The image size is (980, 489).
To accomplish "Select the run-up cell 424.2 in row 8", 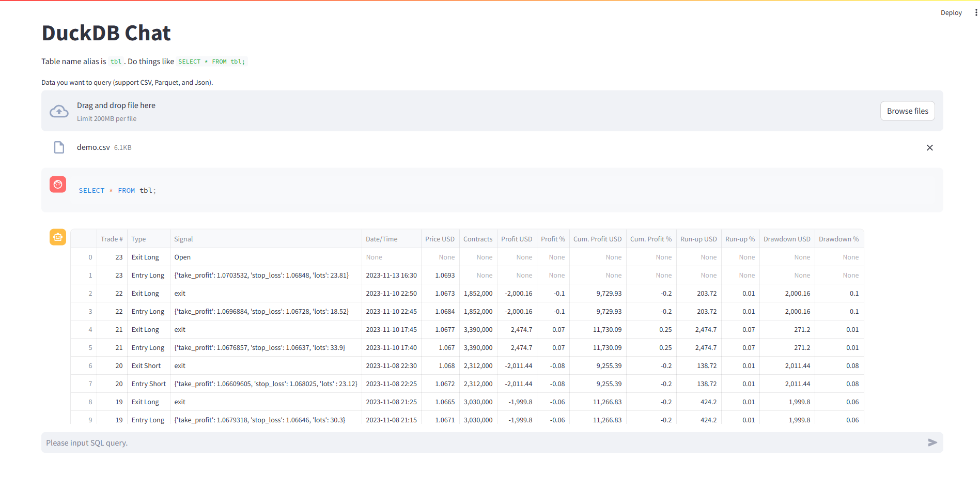I will point(698,402).
